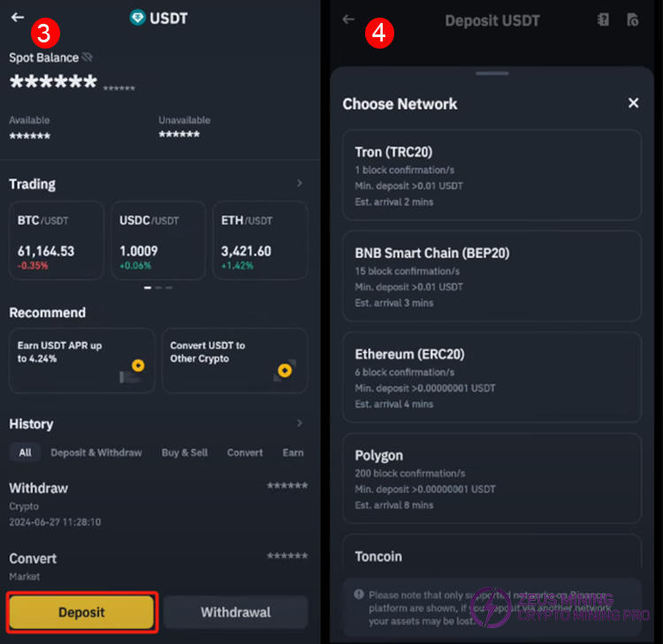
Task: Click the 3,421.60 ETH price
Action: (x=246, y=251)
